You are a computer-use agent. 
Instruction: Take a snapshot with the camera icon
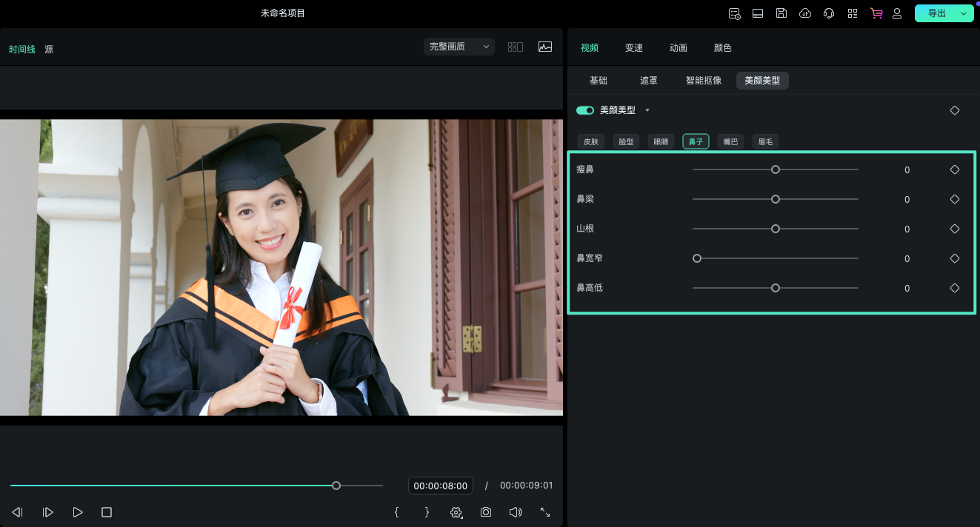click(486, 511)
